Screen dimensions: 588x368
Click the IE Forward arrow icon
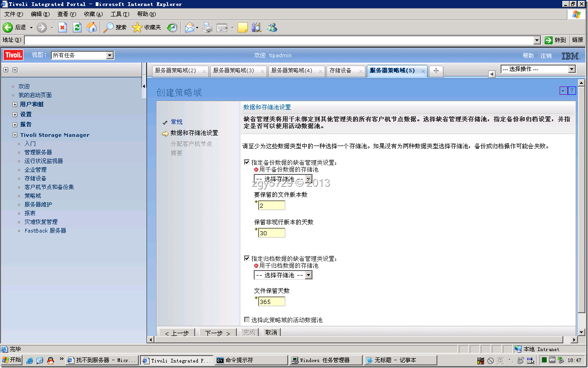(42, 27)
